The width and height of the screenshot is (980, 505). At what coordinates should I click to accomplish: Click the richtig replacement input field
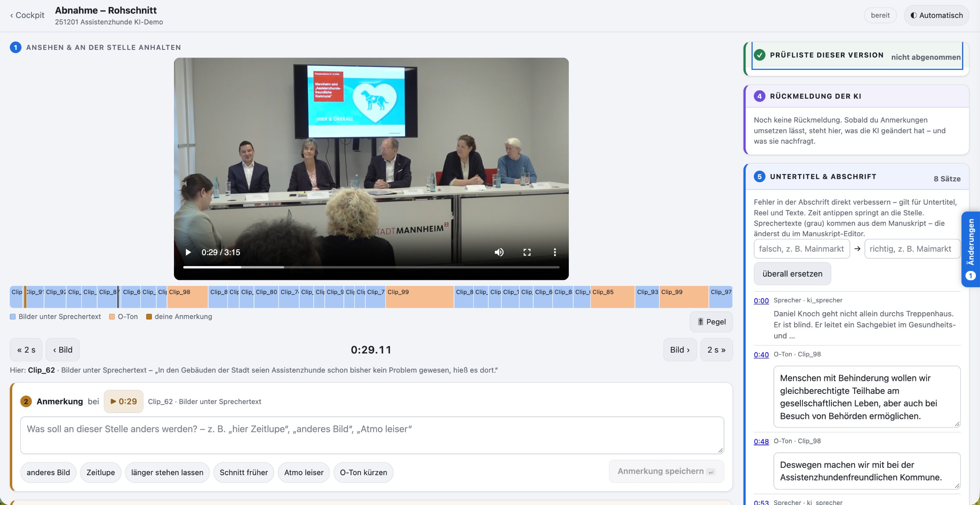pos(912,249)
